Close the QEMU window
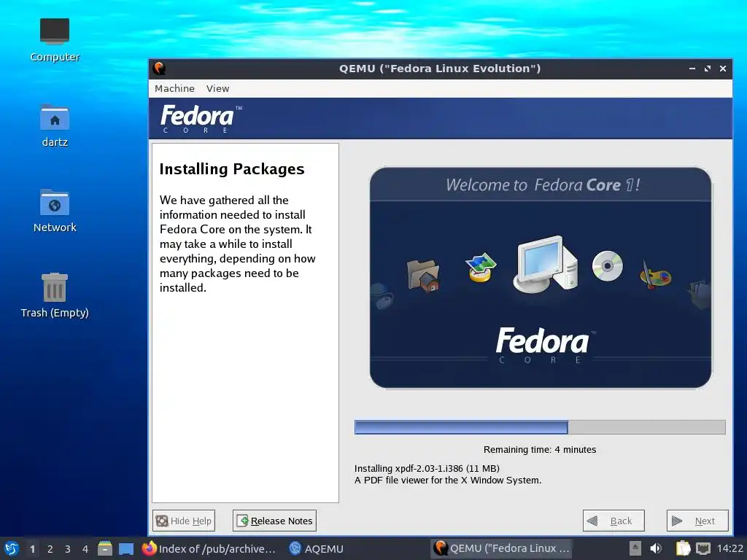Viewport: 747px width, 560px height. (723, 69)
